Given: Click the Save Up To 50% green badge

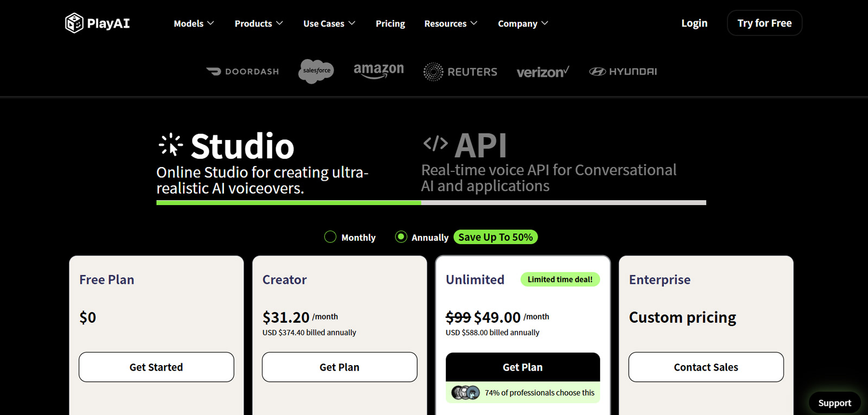Looking at the screenshot, I should click(x=495, y=237).
